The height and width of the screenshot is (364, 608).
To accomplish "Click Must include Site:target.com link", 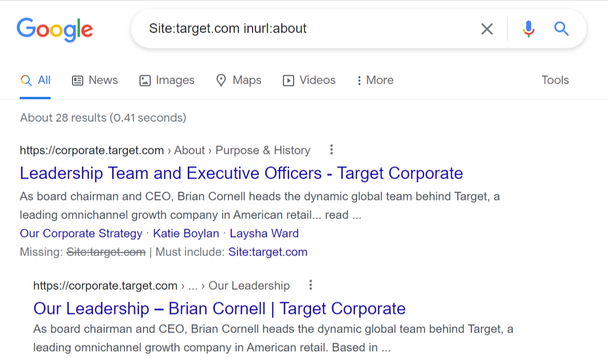I will pyautogui.click(x=268, y=252).
